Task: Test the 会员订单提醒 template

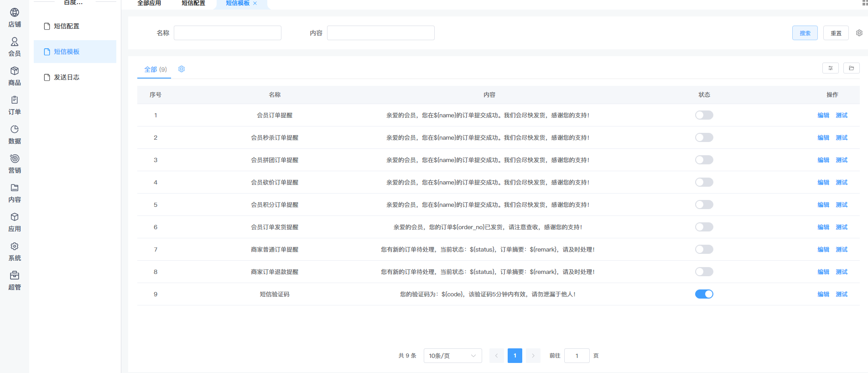Action: pyautogui.click(x=842, y=115)
